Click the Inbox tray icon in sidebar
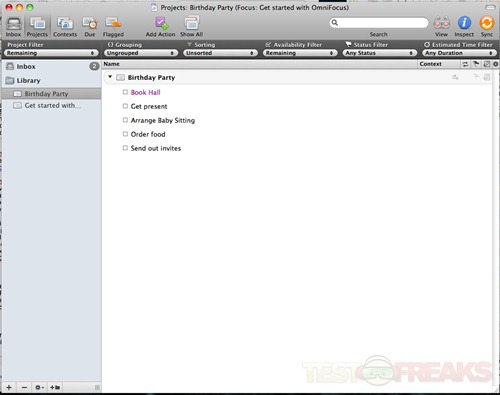 click(x=10, y=66)
